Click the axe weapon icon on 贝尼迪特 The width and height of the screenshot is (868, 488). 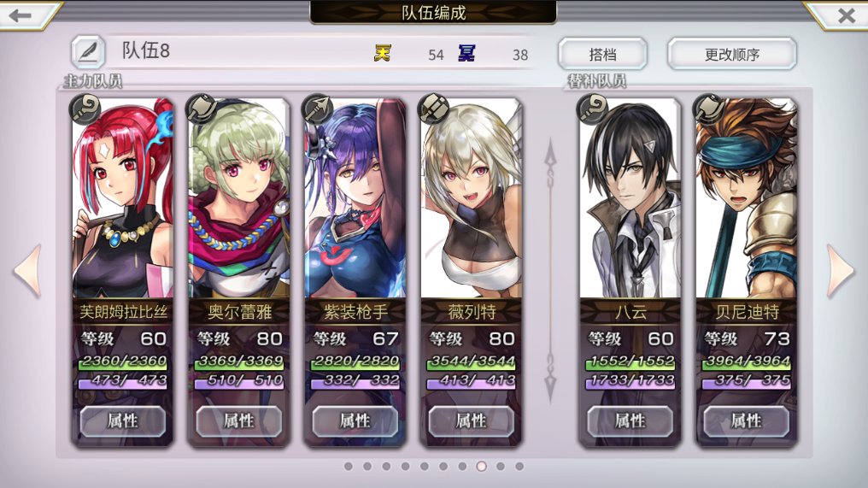click(708, 108)
